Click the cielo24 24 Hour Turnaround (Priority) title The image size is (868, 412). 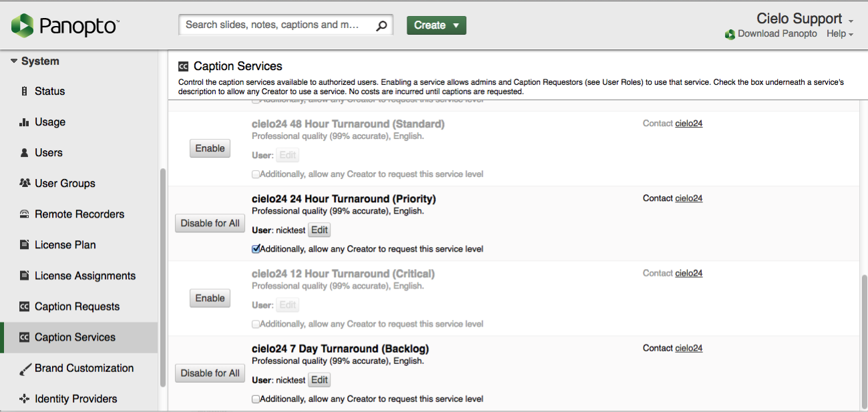point(344,199)
